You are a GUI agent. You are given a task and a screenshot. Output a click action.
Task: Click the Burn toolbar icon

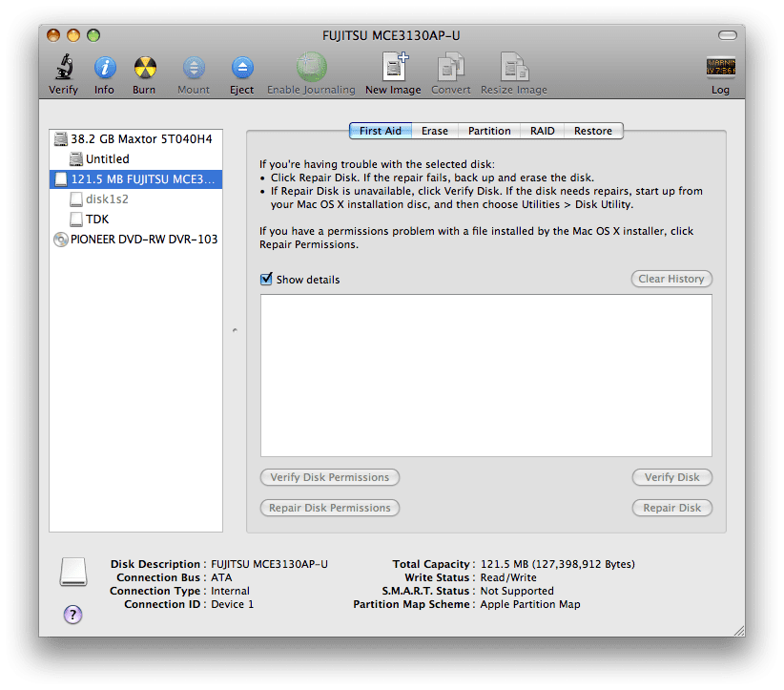click(145, 68)
